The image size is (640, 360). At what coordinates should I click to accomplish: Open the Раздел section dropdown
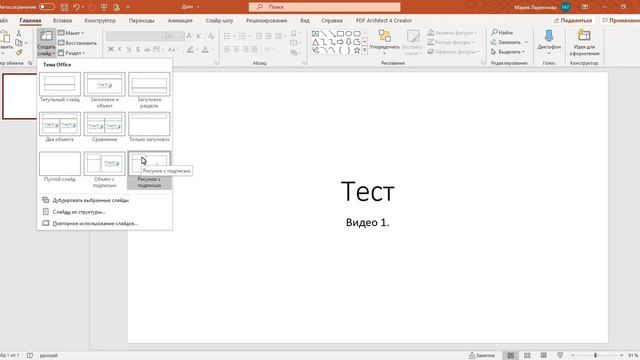tap(71, 53)
